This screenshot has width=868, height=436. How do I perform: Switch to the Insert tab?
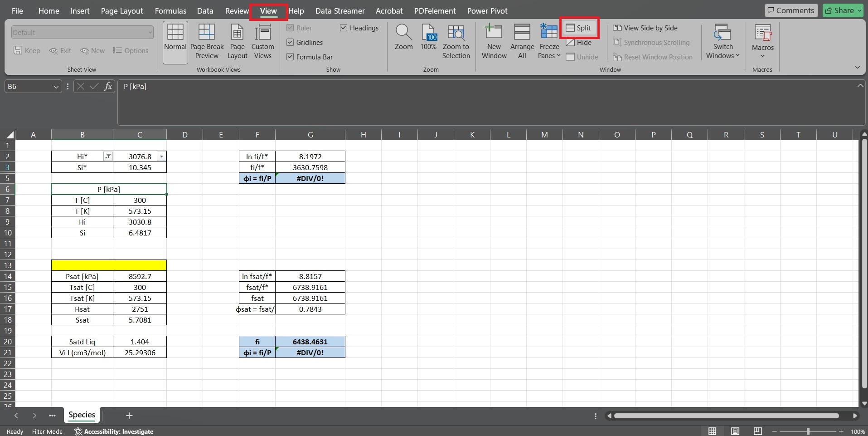coord(80,11)
